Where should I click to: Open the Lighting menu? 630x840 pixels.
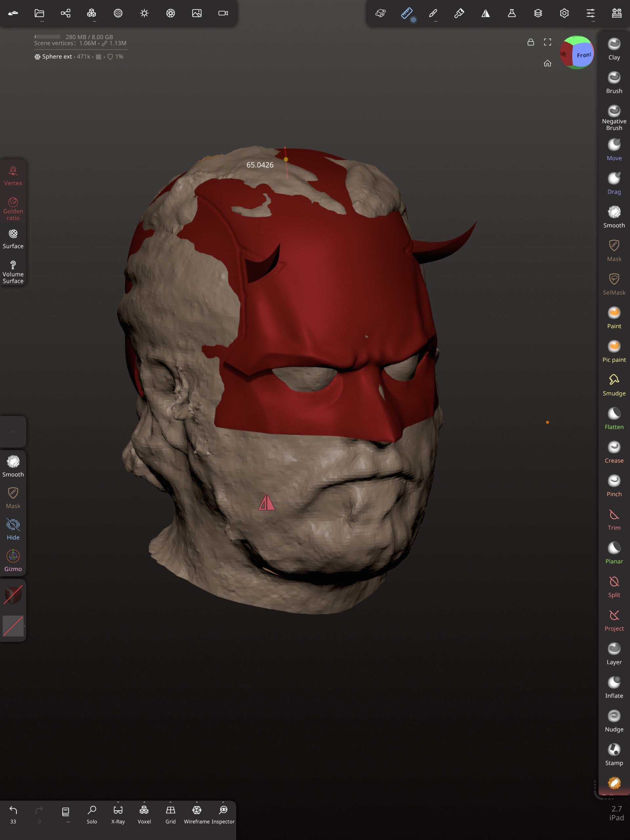click(144, 13)
